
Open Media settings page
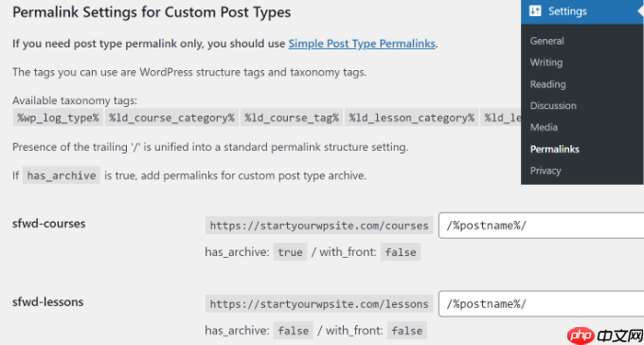(x=544, y=127)
